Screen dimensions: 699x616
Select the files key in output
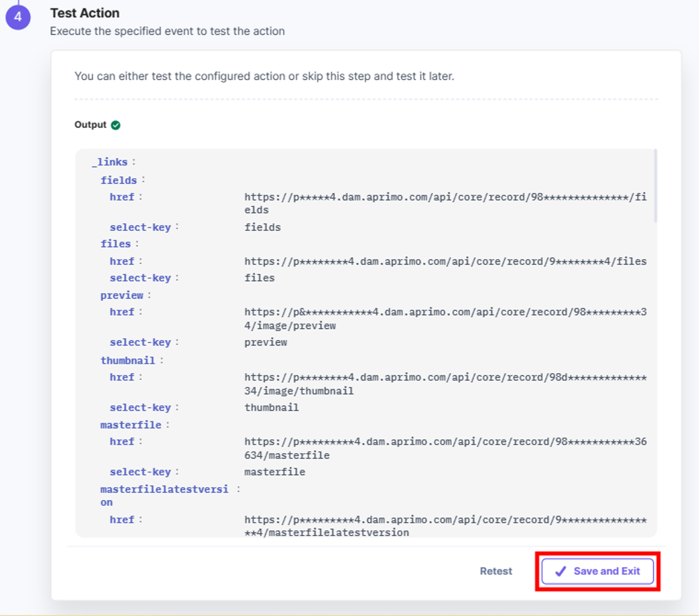(x=116, y=244)
